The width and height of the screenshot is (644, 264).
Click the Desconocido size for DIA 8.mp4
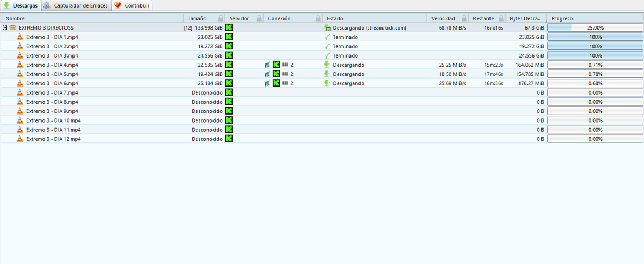coord(207,102)
